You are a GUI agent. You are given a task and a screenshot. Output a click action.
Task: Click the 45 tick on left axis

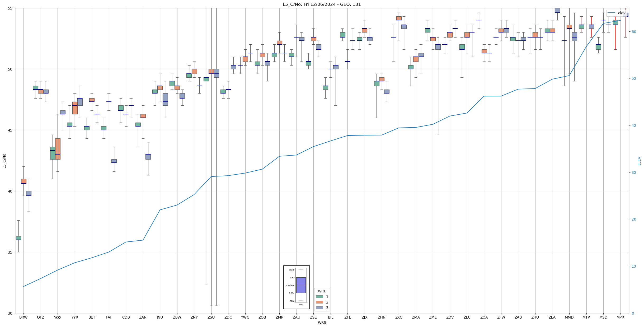tap(11, 130)
